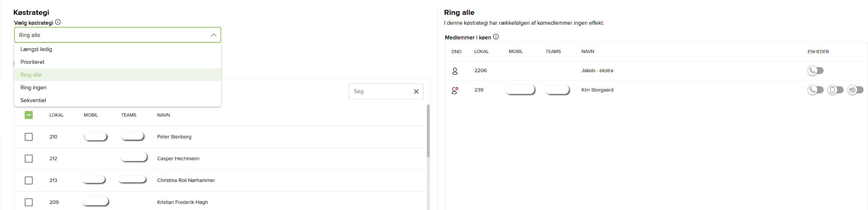Screen dimensions: 868x210
Task: Click info icon next to Vælg køstrategi
Action: coord(58,22)
